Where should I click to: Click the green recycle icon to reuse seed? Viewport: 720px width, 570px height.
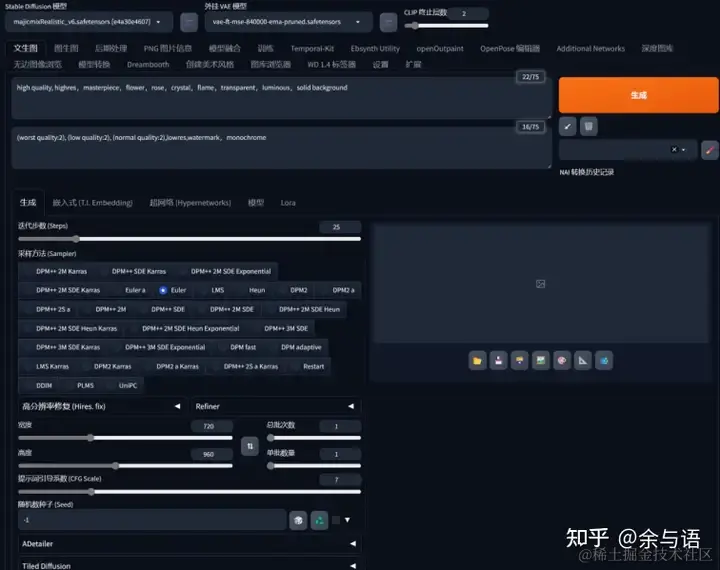tap(319, 520)
